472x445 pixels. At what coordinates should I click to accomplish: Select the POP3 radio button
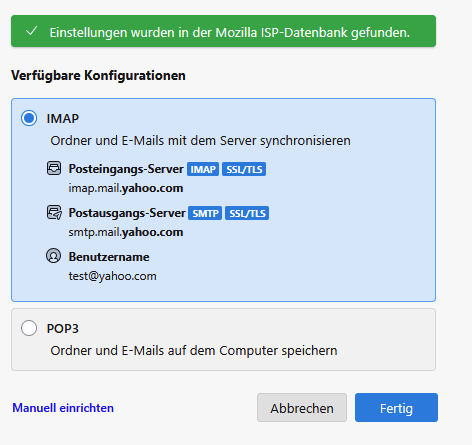[x=29, y=328]
